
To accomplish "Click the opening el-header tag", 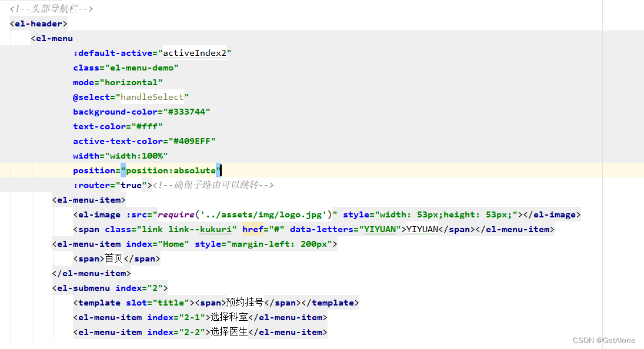I will pos(38,24).
